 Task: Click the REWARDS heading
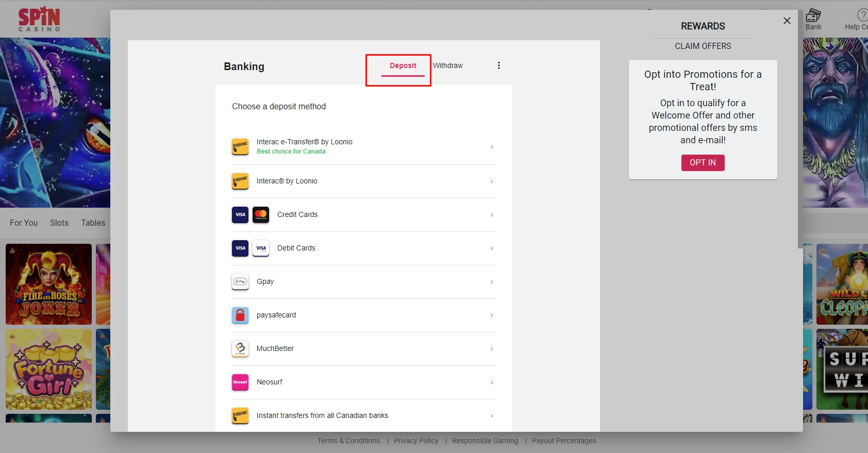click(x=703, y=26)
